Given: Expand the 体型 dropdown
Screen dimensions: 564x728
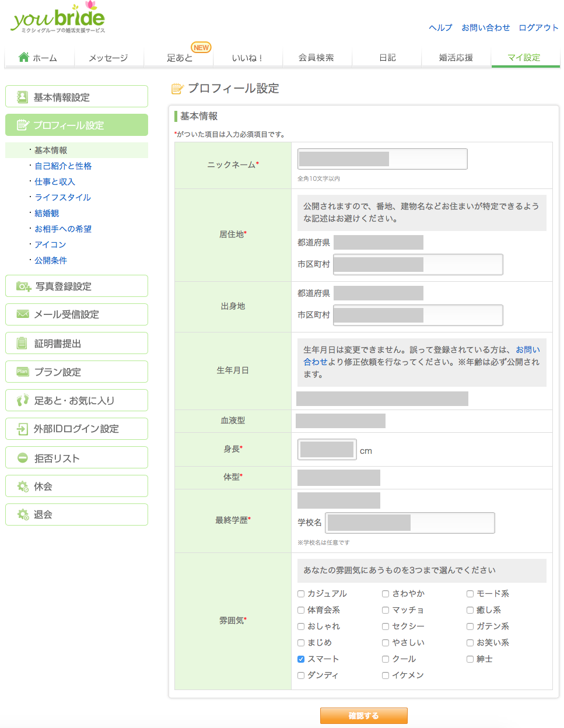Looking at the screenshot, I should 338,478.
